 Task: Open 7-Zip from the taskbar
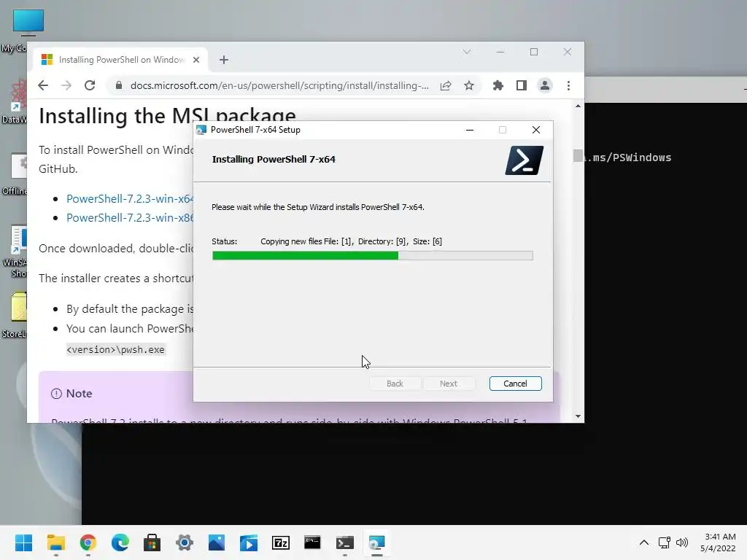[x=281, y=542]
